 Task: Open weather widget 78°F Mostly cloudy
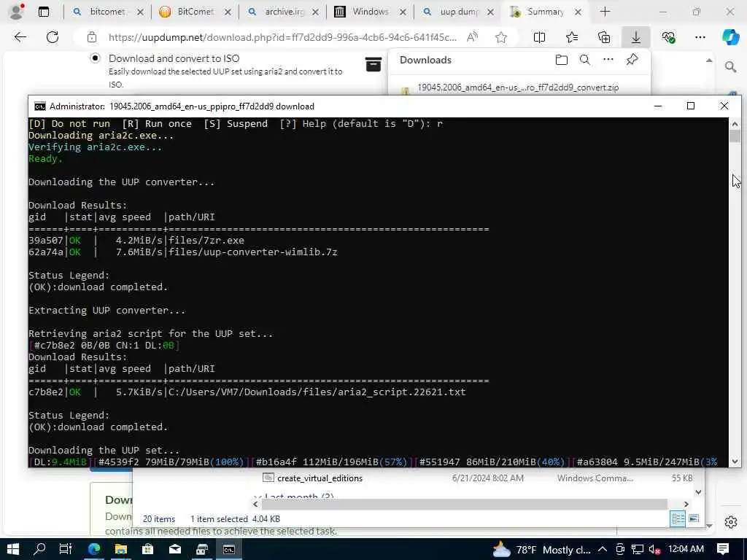click(541, 550)
